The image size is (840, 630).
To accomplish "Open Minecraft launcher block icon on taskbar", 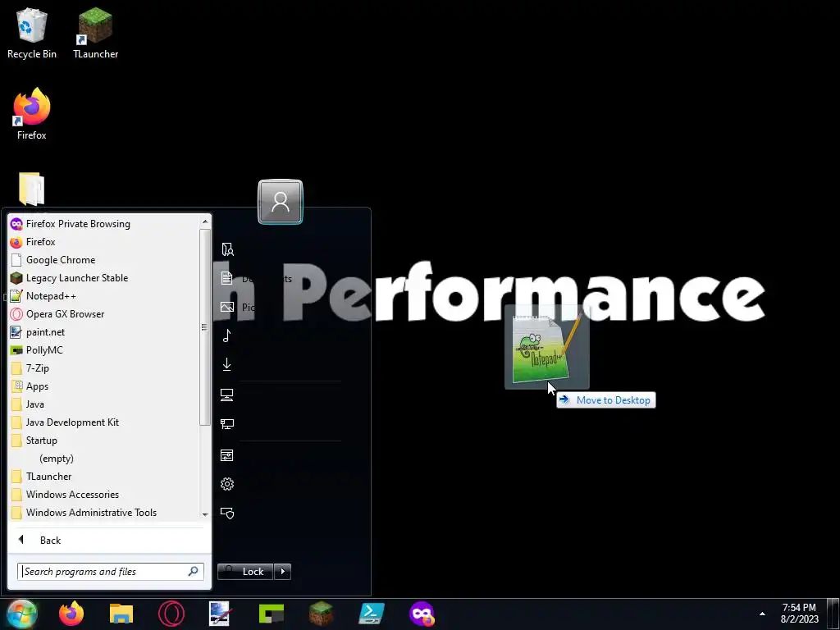I will (x=322, y=614).
